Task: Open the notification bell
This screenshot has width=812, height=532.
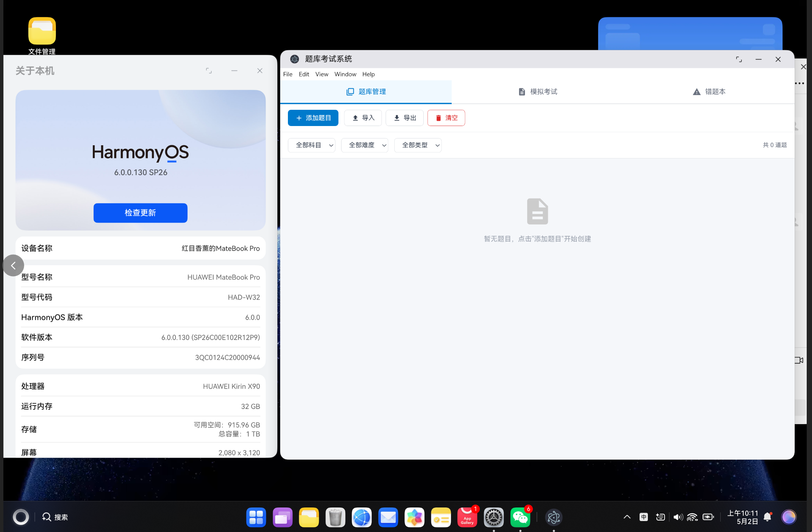Action: click(x=767, y=517)
